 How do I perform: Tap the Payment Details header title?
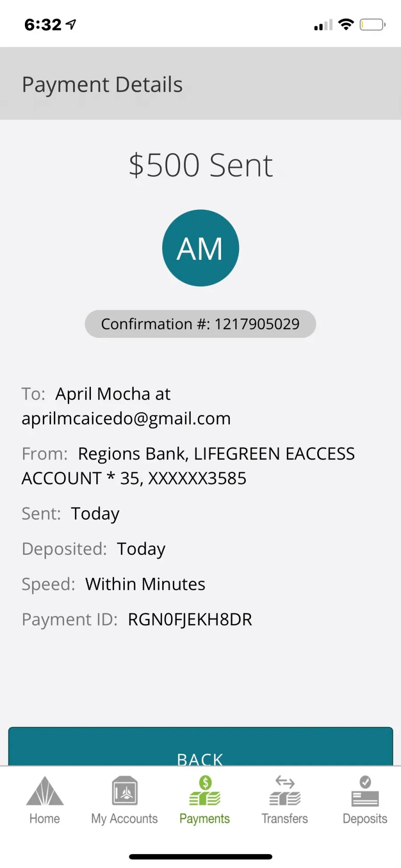pos(102,85)
